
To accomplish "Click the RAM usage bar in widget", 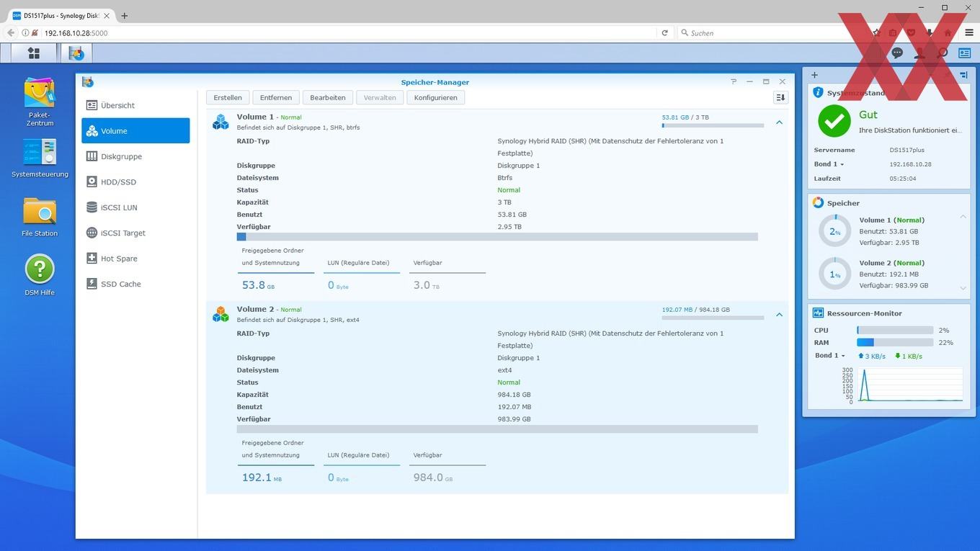I will coord(895,343).
